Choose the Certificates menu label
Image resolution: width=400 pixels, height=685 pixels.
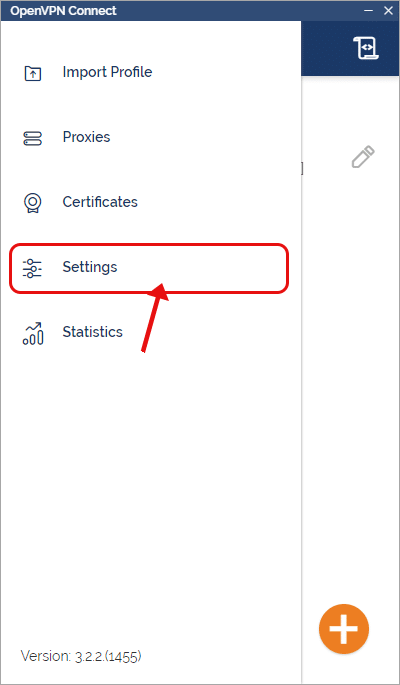point(100,202)
